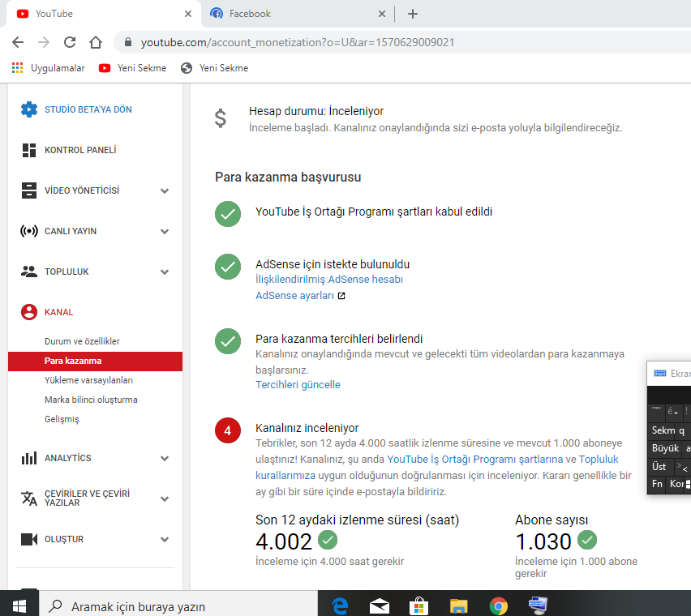Click Üst key on on-screen keyboard

point(659,467)
